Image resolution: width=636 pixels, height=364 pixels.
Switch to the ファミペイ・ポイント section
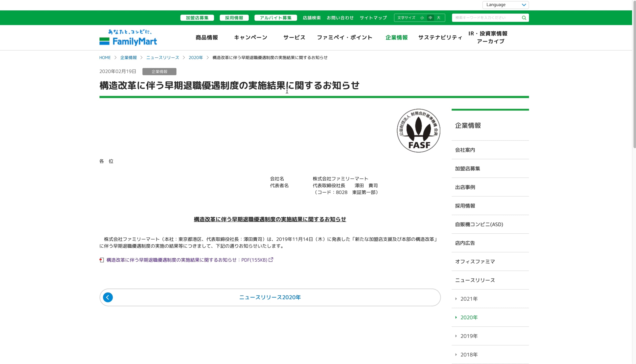click(x=345, y=37)
